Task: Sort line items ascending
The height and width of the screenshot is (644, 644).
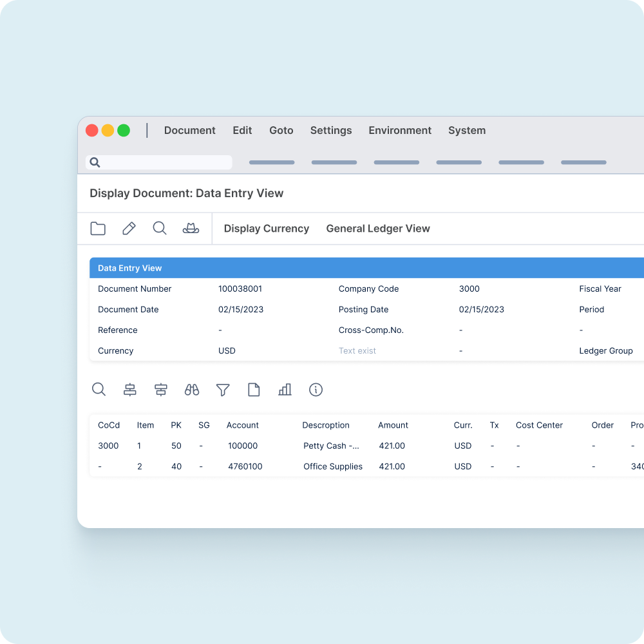Action: click(x=130, y=389)
